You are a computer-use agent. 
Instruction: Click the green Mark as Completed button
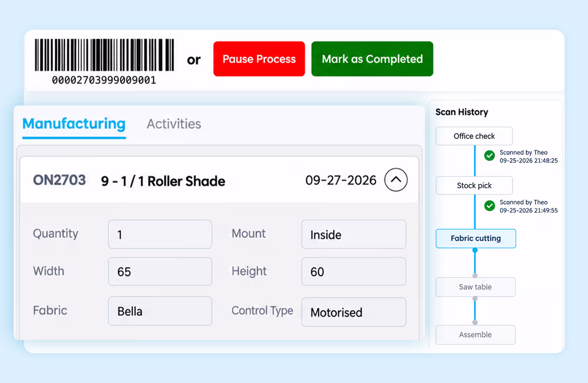coord(372,59)
